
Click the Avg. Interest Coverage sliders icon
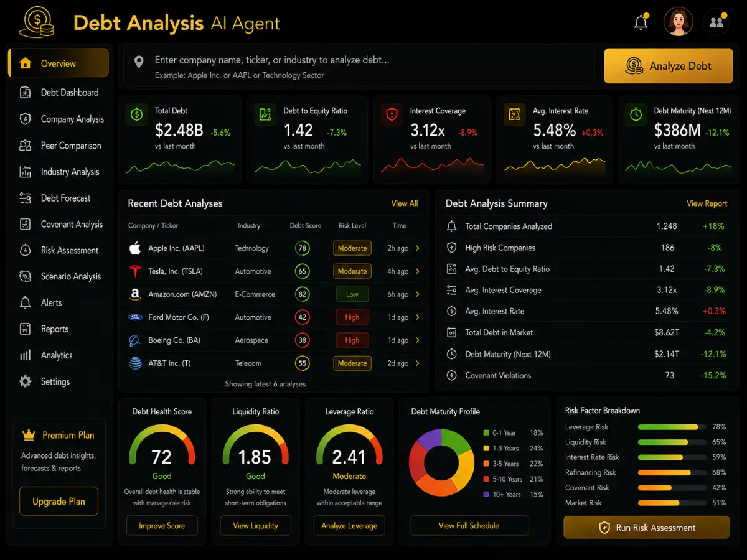[x=452, y=290]
